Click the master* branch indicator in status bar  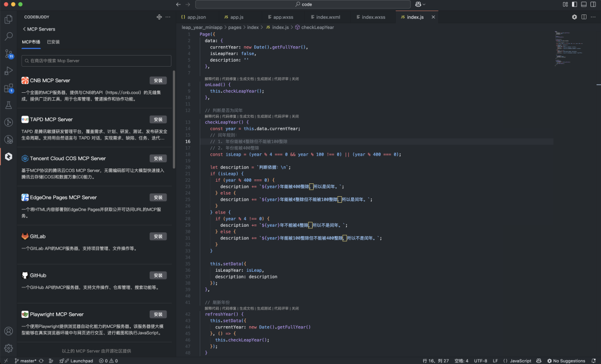[25, 360]
